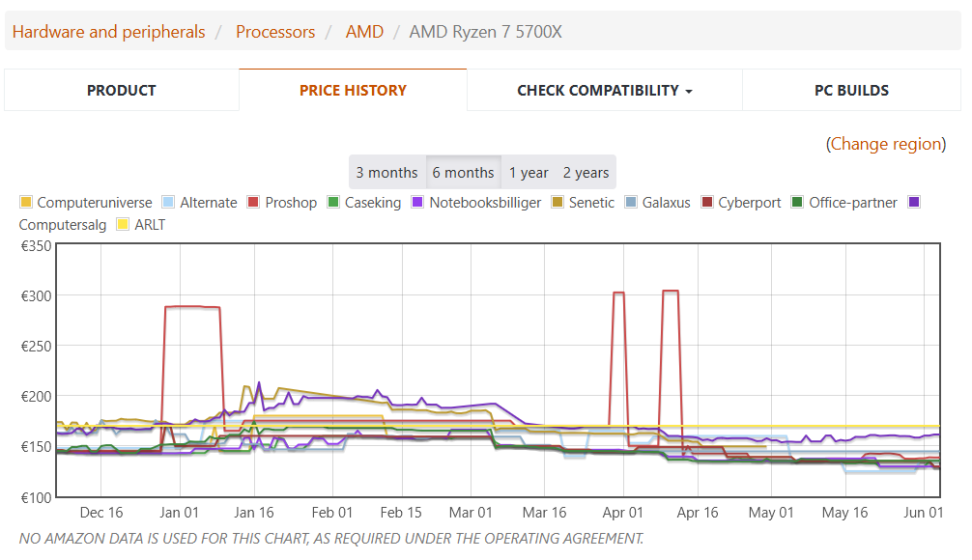
Task: Click the Notebooksbilliger legend label
Action: tap(485, 203)
